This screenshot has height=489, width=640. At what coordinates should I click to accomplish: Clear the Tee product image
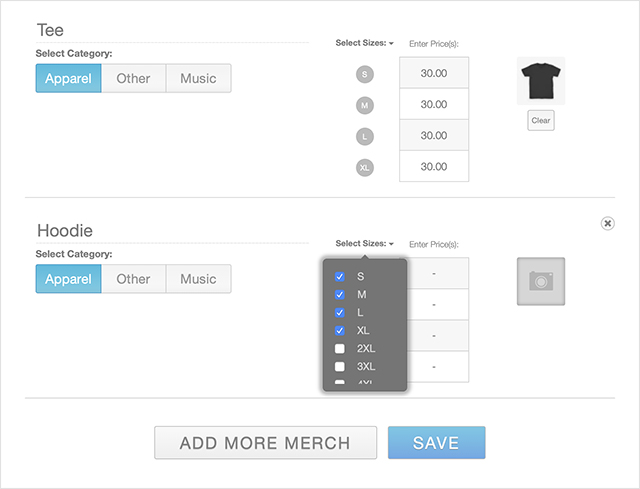[541, 121]
